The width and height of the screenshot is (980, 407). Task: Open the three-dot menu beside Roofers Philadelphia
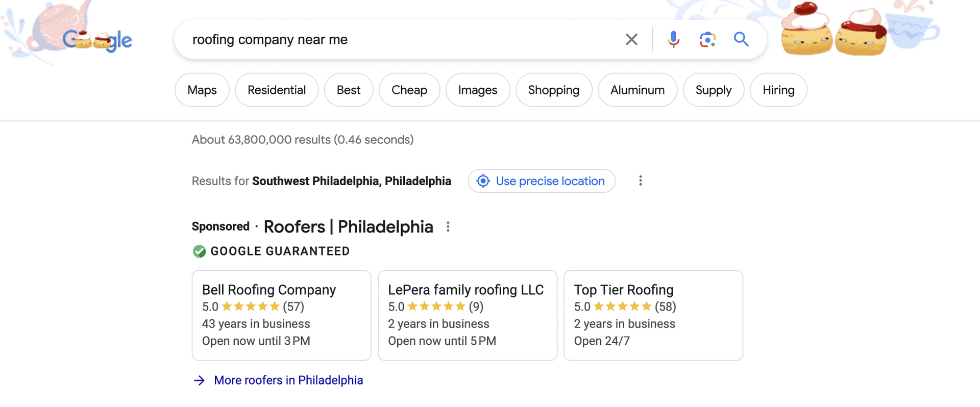pos(448,226)
